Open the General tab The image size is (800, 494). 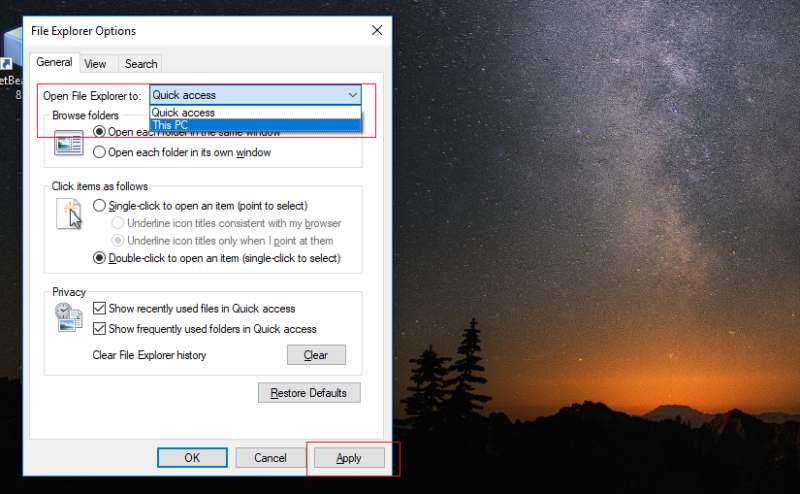pyautogui.click(x=54, y=62)
